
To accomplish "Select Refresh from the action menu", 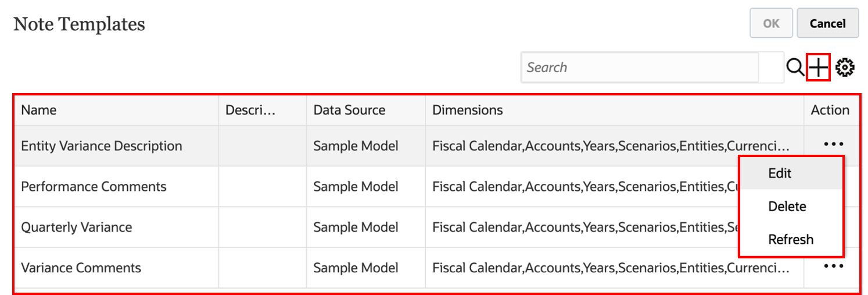I will (x=790, y=239).
